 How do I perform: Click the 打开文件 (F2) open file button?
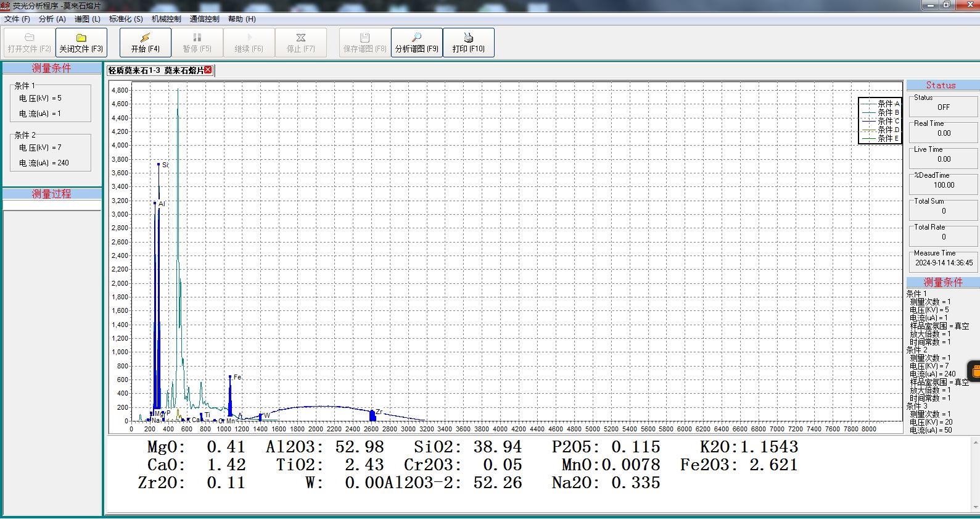29,43
